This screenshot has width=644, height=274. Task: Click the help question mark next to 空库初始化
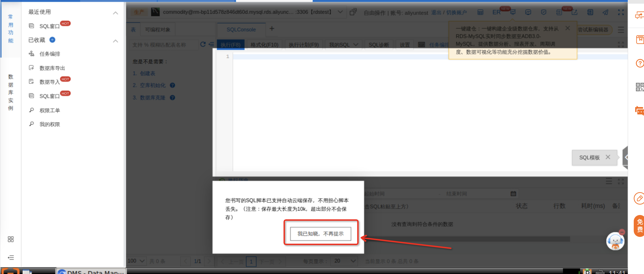(172, 85)
